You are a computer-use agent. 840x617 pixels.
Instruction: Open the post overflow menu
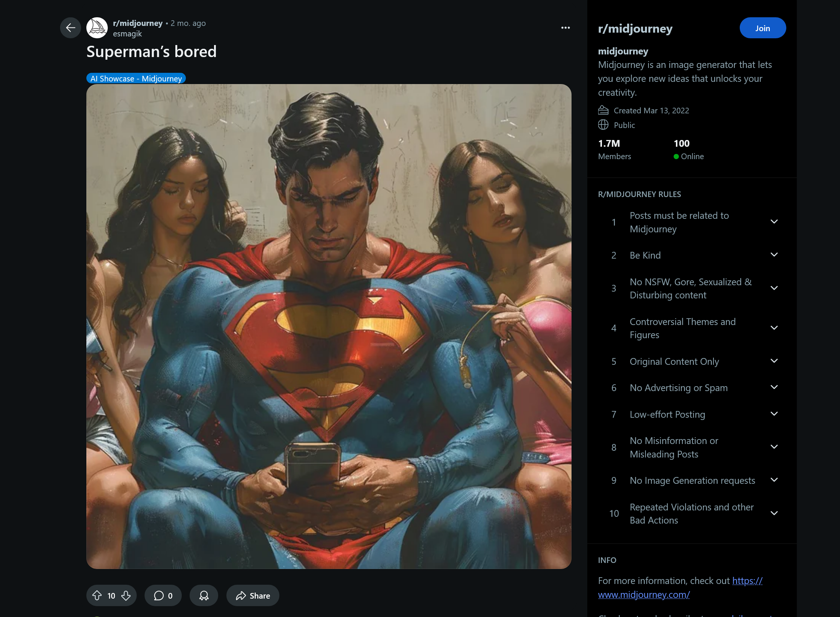pyautogui.click(x=565, y=27)
